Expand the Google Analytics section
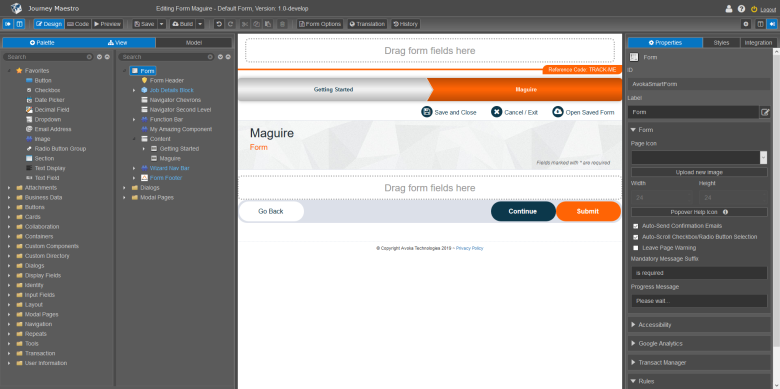The image size is (780, 389). click(699, 344)
